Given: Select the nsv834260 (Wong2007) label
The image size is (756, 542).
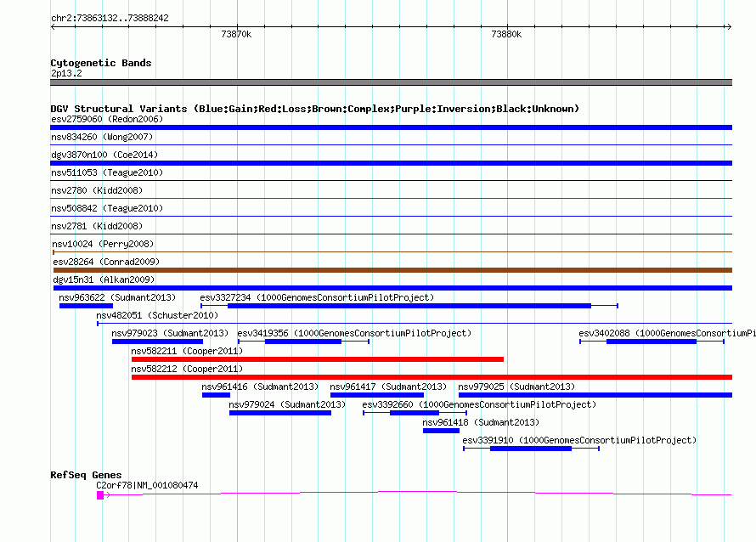Looking at the screenshot, I should tap(102, 137).
